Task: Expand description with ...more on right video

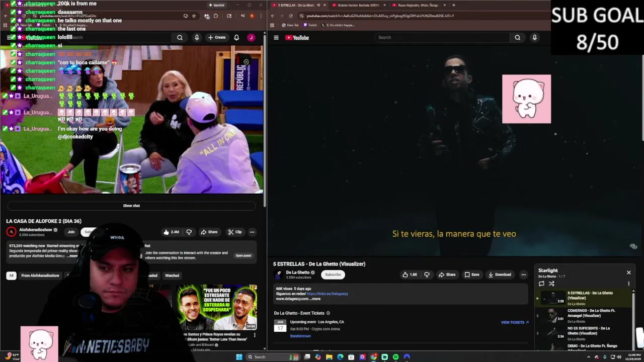Action: tap(314, 299)
